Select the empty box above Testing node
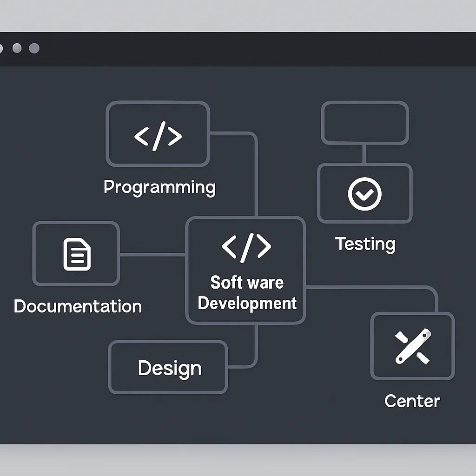Image resolution: width=476 pixels, height=476 pixels. pyautogui.click(x=365, y=123)
